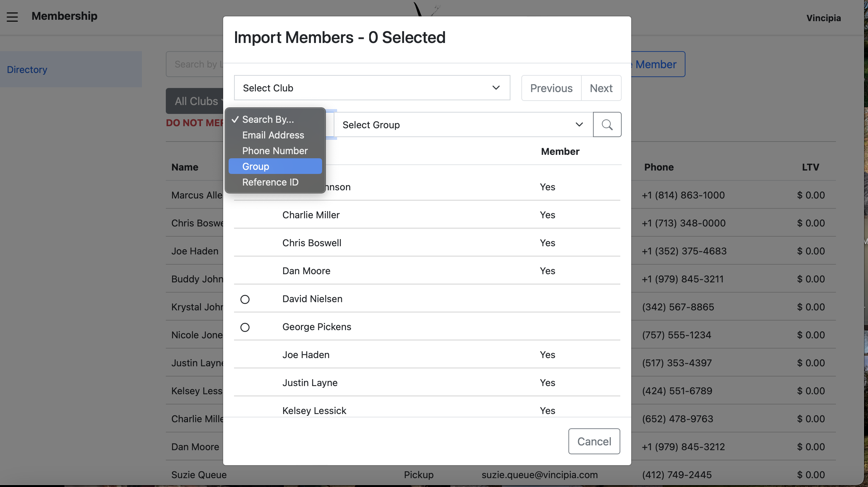This screenshot has width=868, height=487.
Task: Open the All Clubs filter dropdown
Action: coord(195,101)
